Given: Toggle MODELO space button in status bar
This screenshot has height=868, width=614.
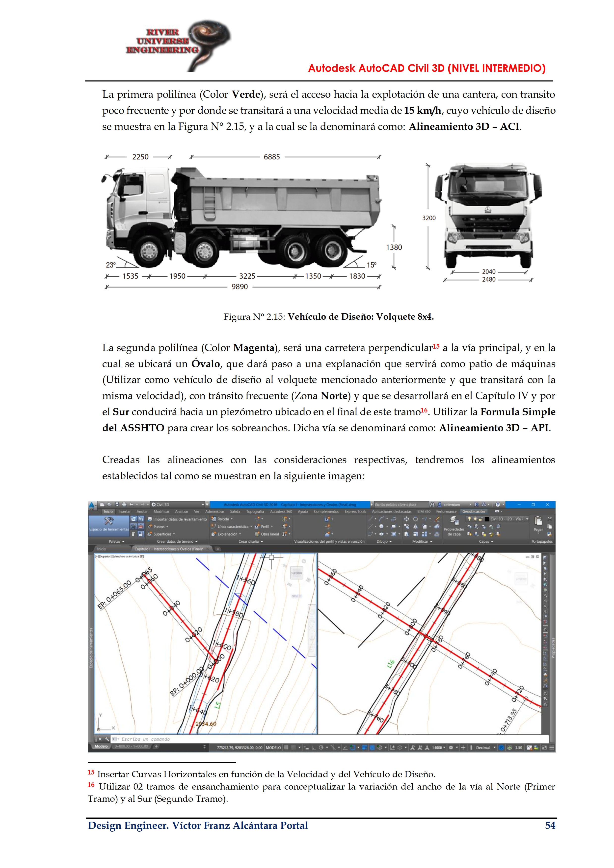Looking at the screenshot, I should (273, 747).
